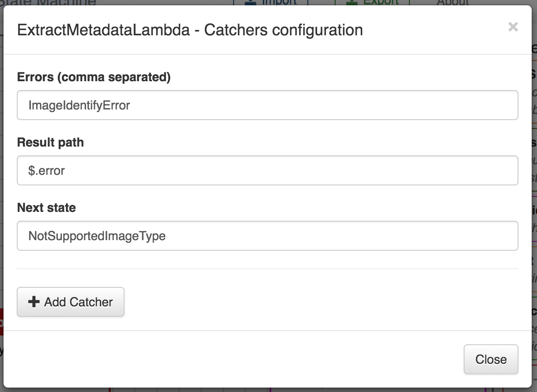Image resolution: width=537 pixels, height=392 pixels.
Task: Click the green Export icon at top
Action: pos(352,2)
